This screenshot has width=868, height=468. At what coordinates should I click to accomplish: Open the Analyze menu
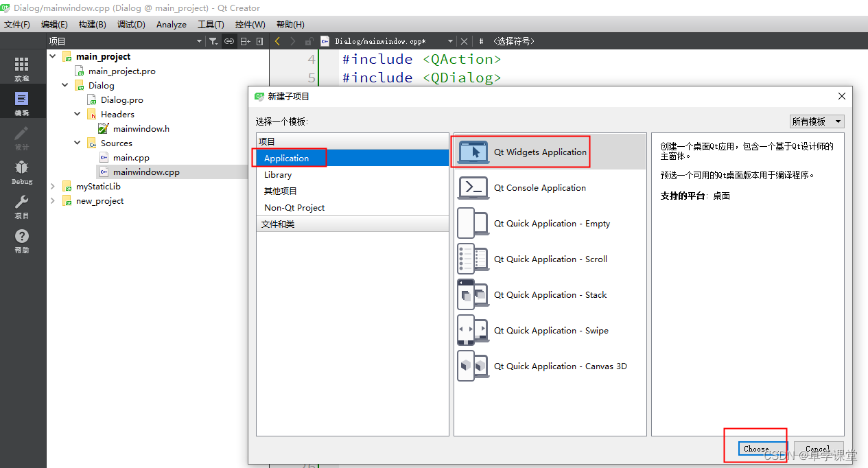coord(172,24)
